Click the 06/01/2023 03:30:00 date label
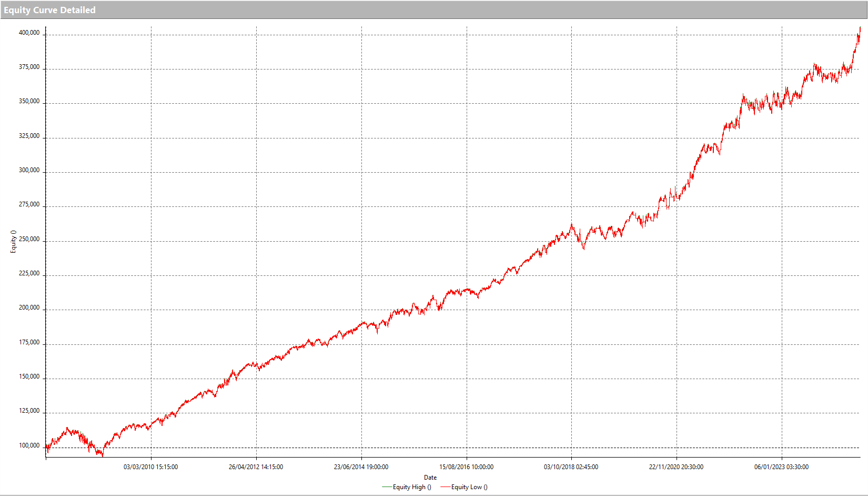 click(x=781, y=467)
